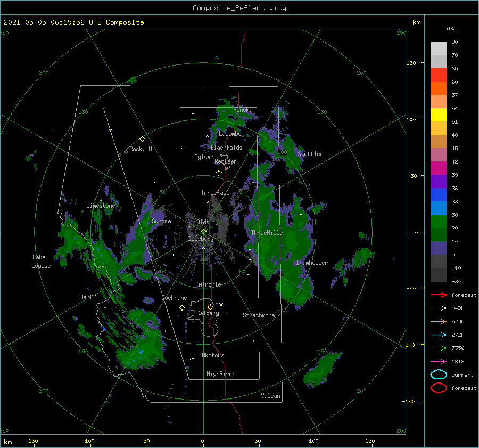
Task: Click the HighRiver label
Action: click(221, 374)
